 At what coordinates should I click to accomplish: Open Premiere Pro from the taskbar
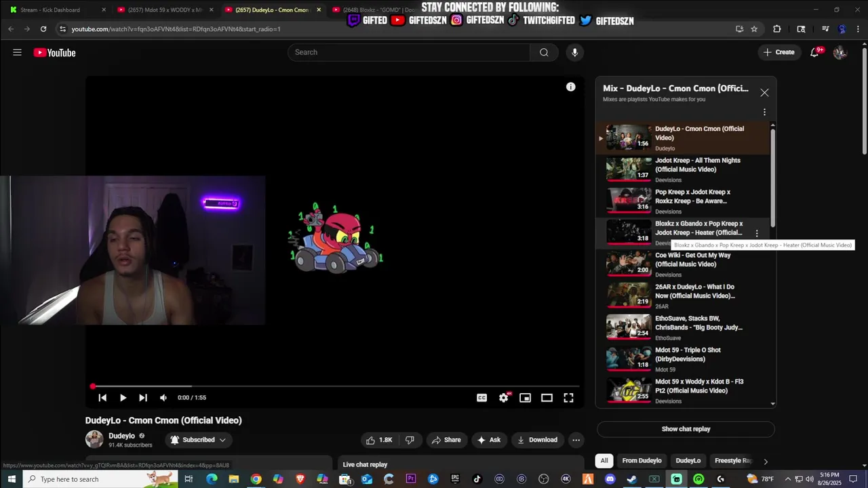point(411,479)
